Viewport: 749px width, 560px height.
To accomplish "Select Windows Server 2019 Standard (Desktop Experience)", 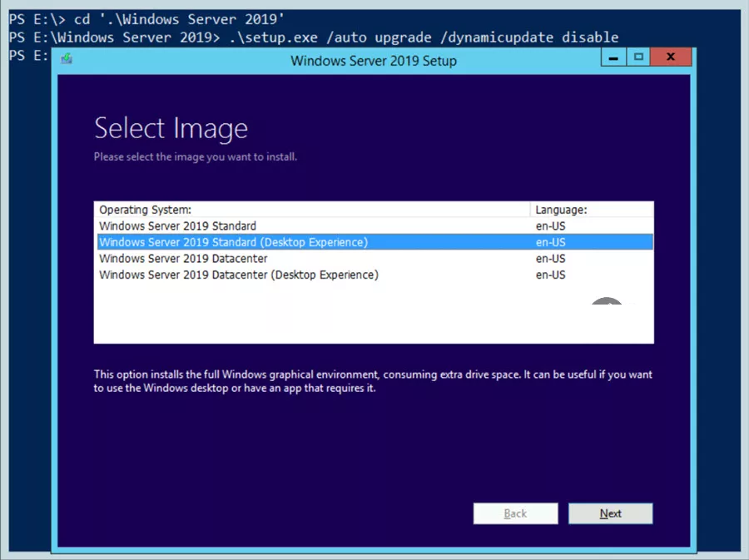I will [x=374, y=242].
